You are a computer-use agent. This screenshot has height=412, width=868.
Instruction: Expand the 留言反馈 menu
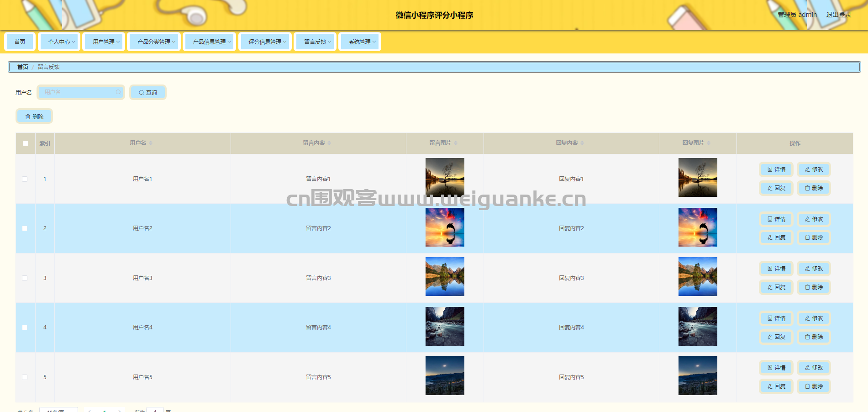point(316,42)
